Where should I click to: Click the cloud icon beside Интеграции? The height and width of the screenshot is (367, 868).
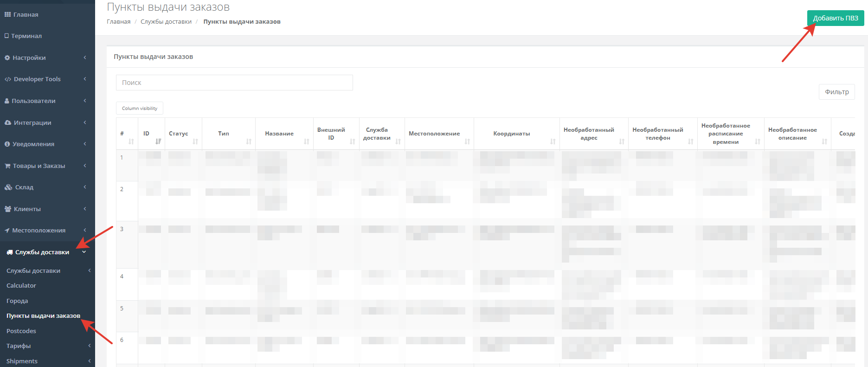pyautogui.click(x=8, y=123)
